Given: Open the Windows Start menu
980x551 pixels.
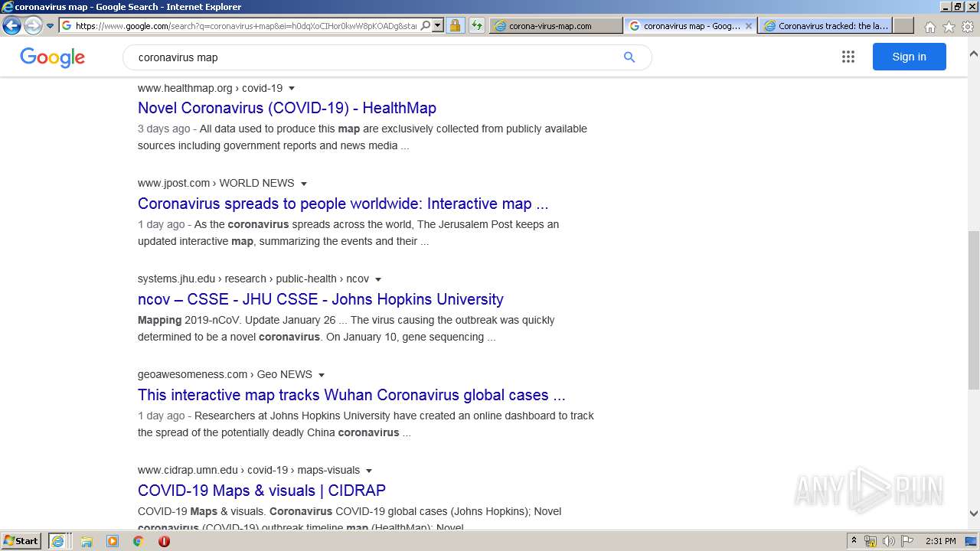Looking at the screenshot, I should (x=21, y=541).
